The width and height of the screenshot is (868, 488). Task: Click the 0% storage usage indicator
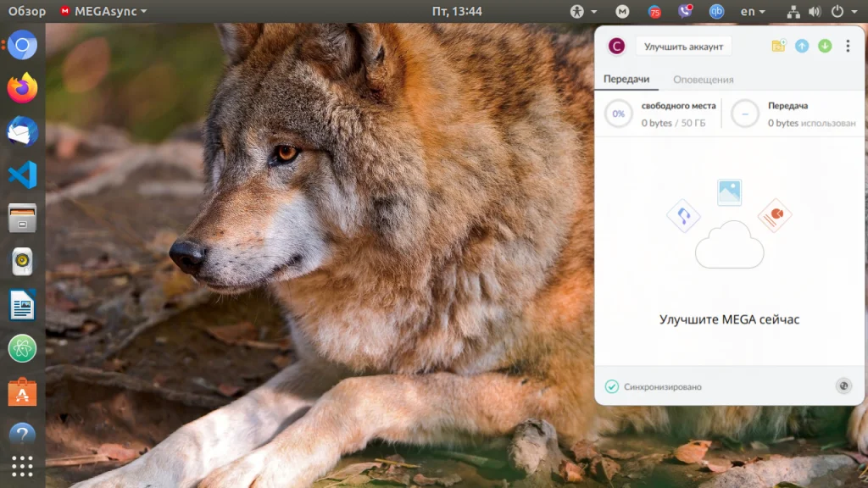(x=619, y=114)
